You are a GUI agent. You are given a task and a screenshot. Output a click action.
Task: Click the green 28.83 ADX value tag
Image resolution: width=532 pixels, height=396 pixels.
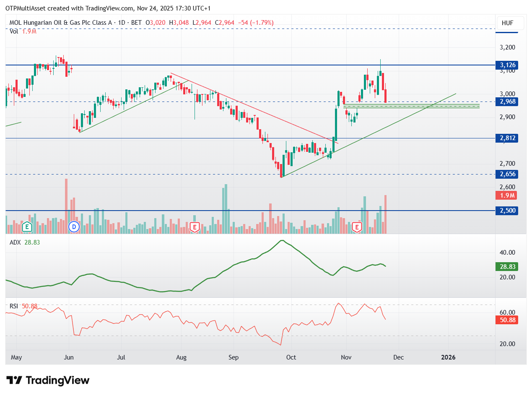(x=506, y=267)
